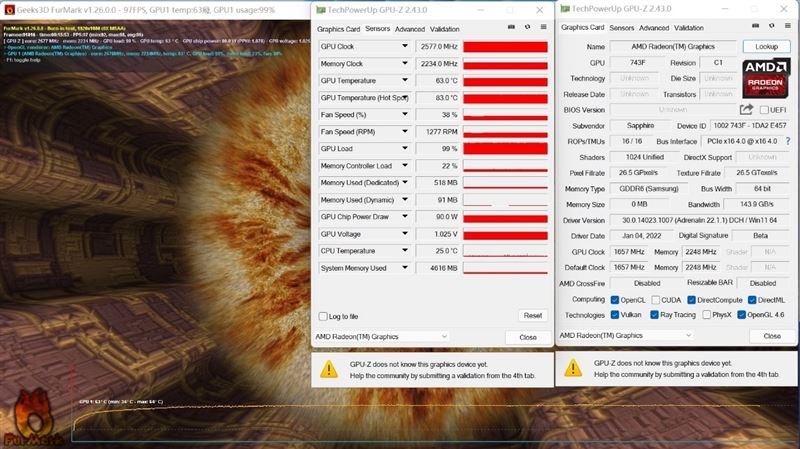Click the warning icon in Graphics Card window notice

pyautogui.click(x=573, y=368)
